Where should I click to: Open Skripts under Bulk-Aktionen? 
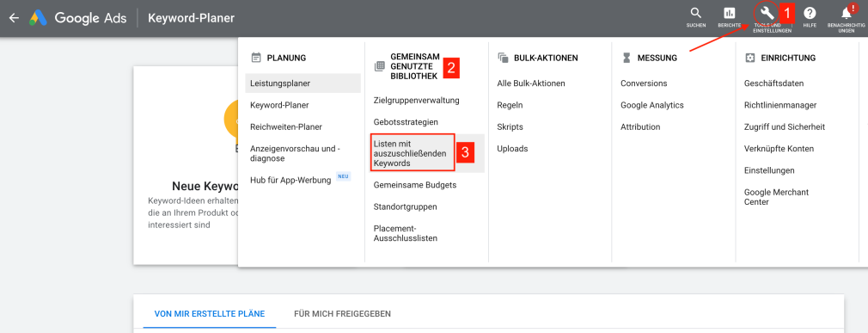[510, 126]
